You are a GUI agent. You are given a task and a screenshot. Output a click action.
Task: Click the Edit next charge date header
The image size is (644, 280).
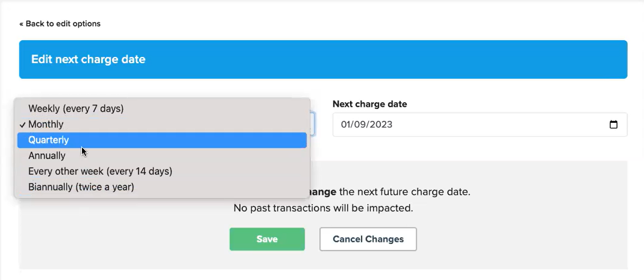click(88, 59)
